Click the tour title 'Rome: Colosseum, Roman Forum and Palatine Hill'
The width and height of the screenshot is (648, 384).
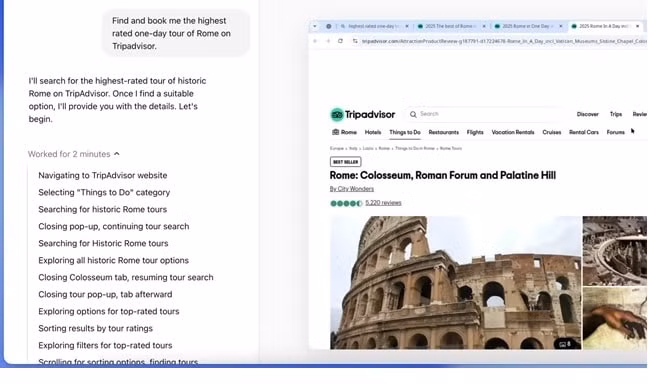point(443,175)
